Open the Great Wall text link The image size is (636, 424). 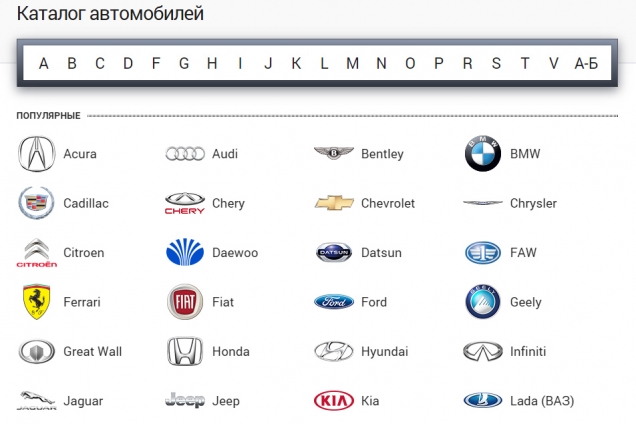coord(92,351)
